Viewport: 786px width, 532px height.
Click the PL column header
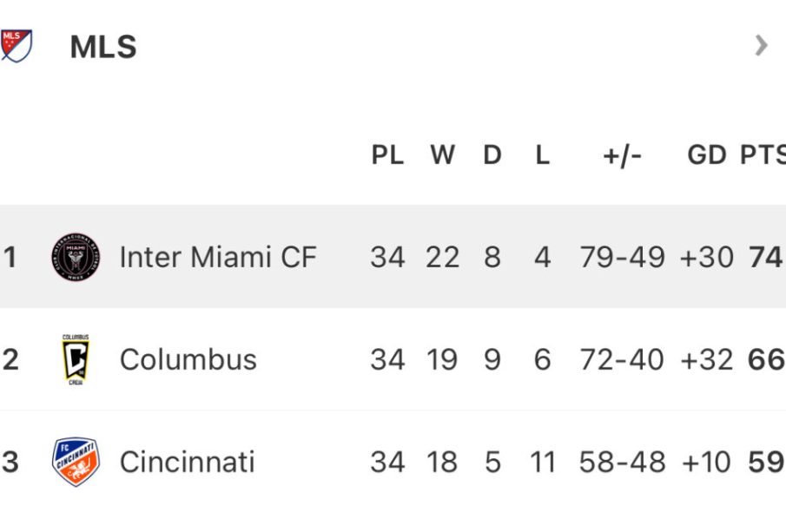pyautogui.click(x=387, y=154)
